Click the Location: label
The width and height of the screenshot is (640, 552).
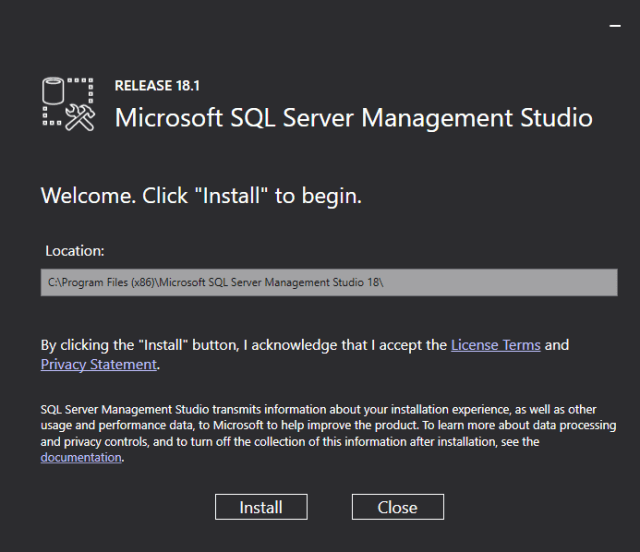tap(75, 251)
